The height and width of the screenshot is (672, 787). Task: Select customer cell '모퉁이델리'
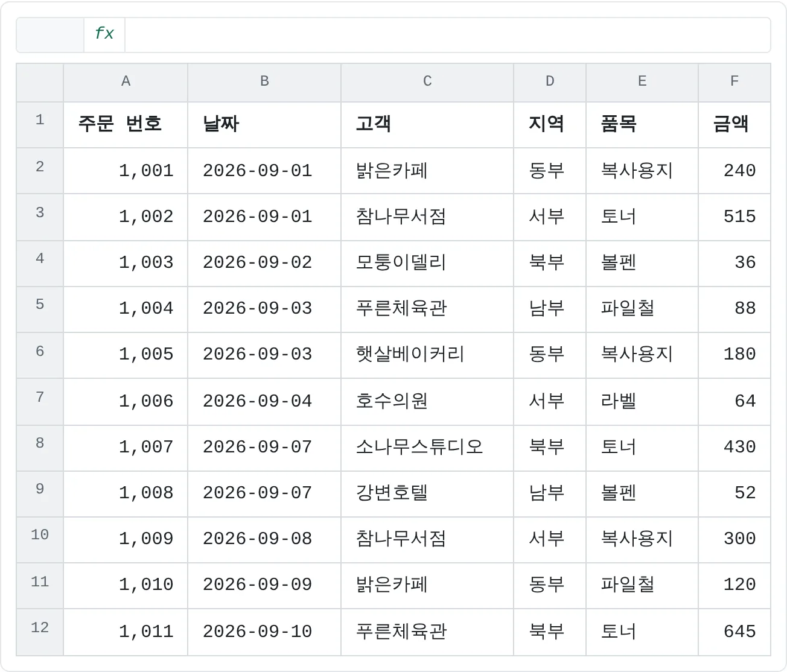pyautogui.click(x=427, y=264)
